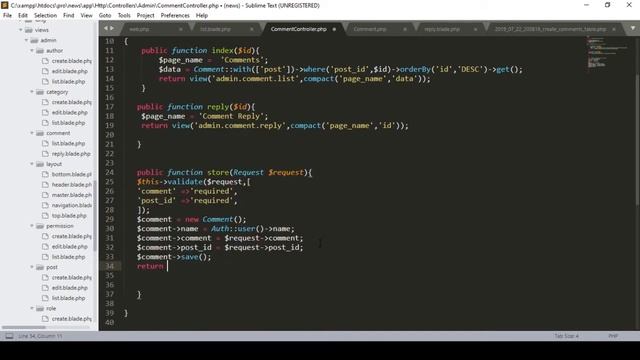
Task: Open edit.blade.php in category folder
Action: point(69,112)
